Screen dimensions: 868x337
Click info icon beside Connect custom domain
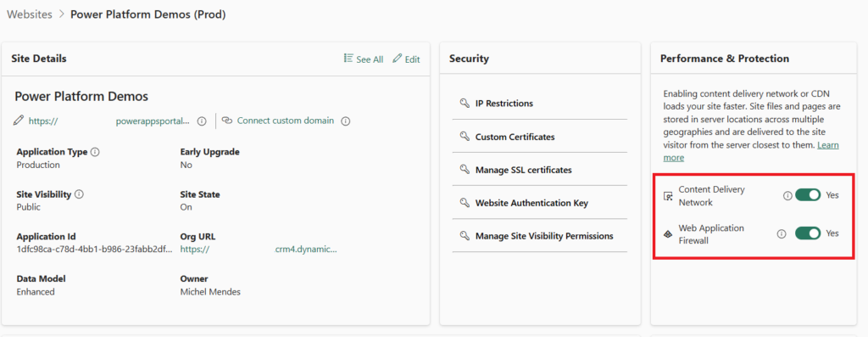point(346,121)
